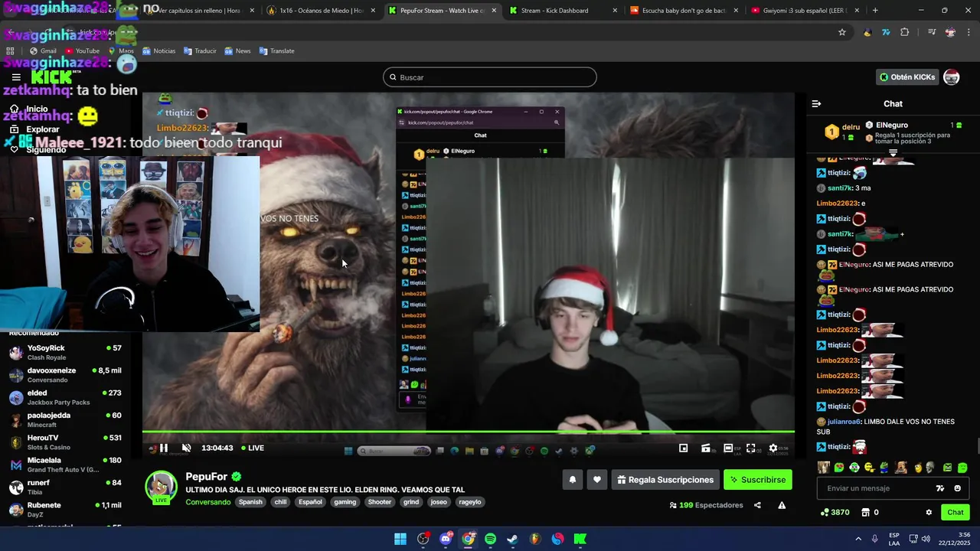Bookmark this page with star icon
The width and height of the screenshot is (980, 551).
842,32
